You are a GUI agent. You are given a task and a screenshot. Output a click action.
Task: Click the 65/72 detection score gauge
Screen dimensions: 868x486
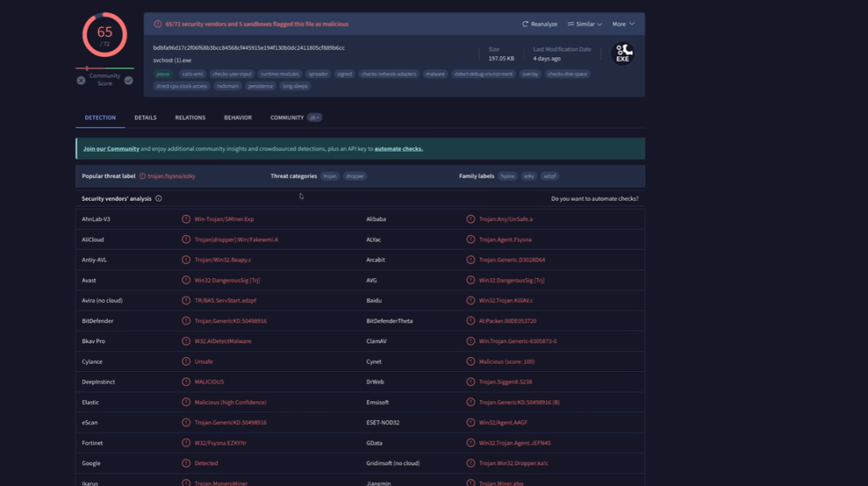tap(104, 35)
